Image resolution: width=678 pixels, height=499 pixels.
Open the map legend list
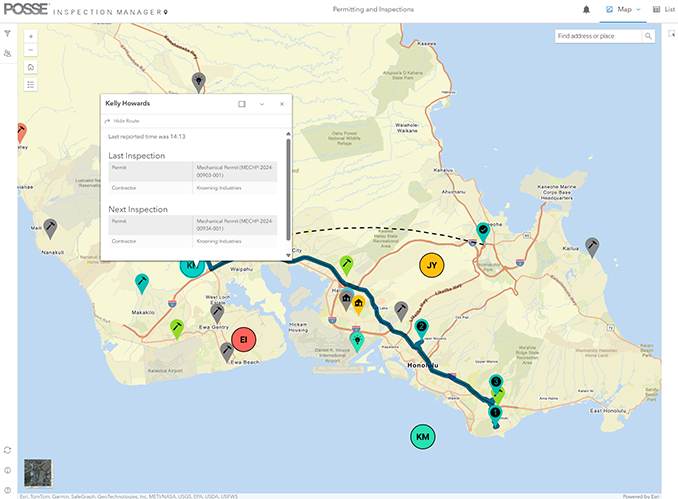point(31,85)
